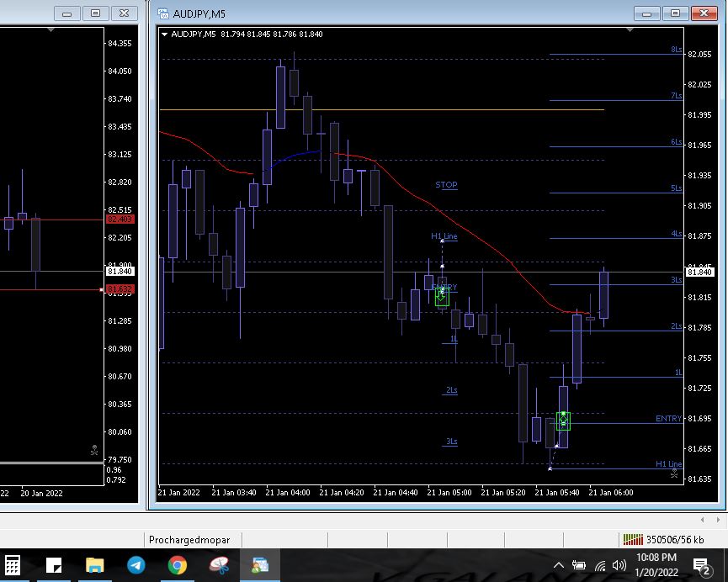Select the H1 Line label near 05:00

[444, 236]
